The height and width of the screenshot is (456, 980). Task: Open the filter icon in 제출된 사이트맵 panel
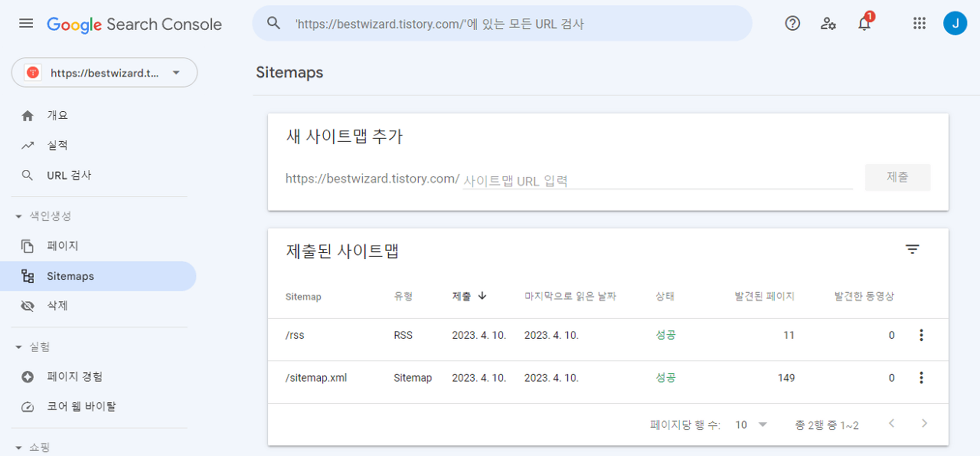(x=912, y=248)
